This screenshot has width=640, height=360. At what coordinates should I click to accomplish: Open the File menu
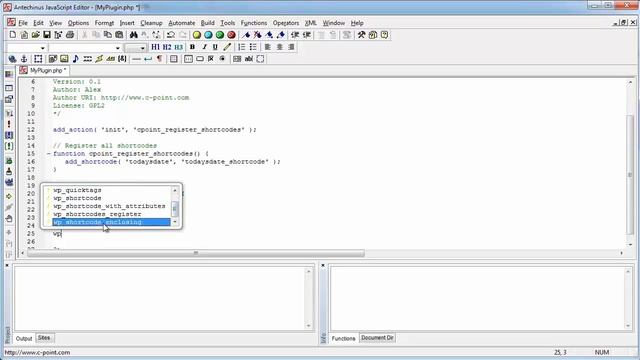click(x=23, y=23)
